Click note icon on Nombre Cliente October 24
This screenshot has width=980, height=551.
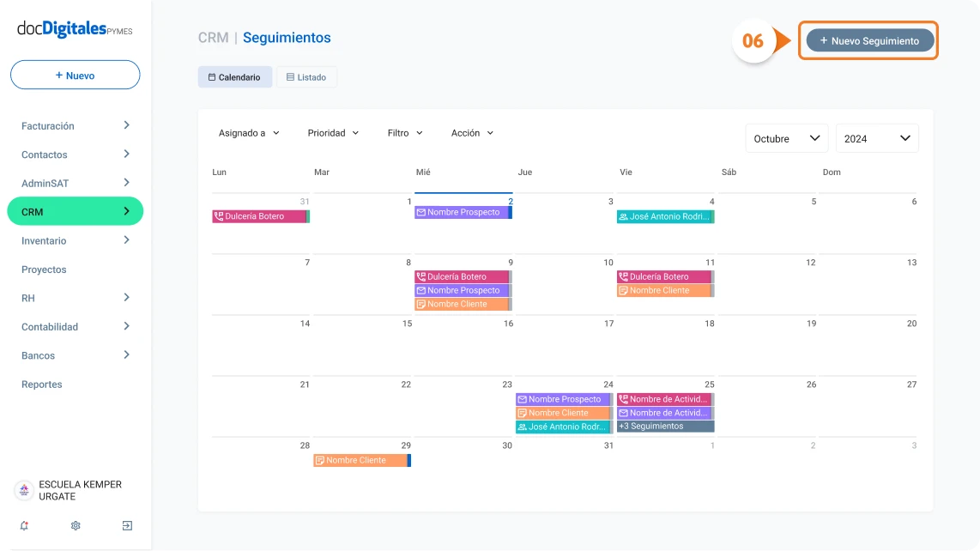tap(522, 414)
